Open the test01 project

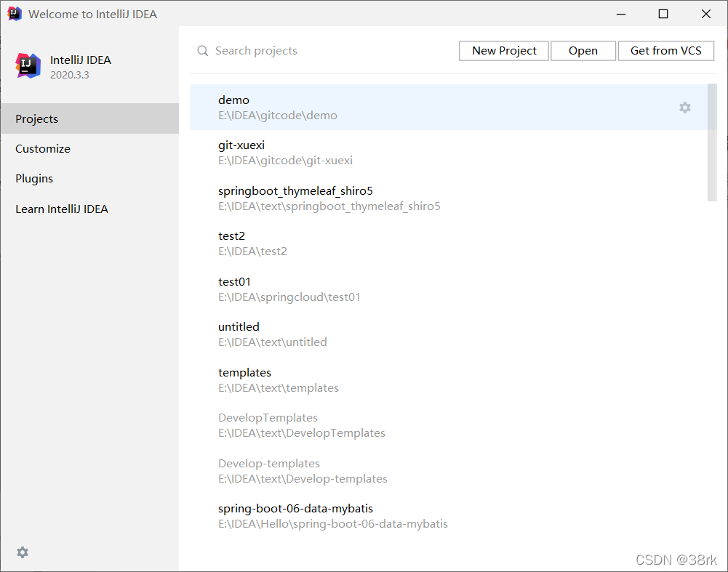(x=449, y=289)
